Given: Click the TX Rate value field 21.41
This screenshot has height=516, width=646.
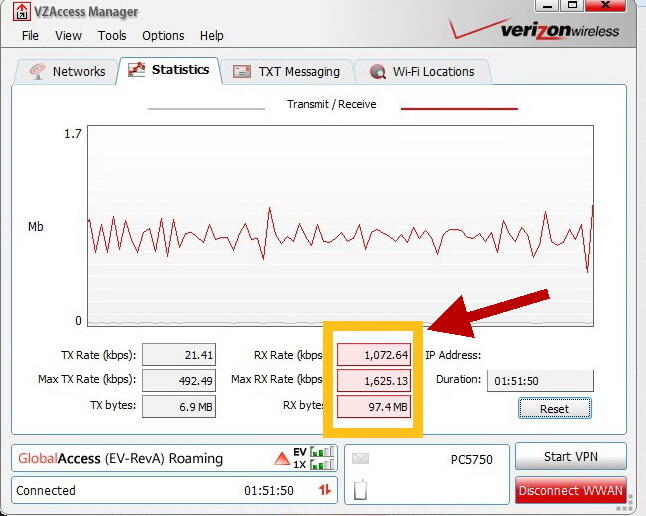Looking at the screenshot, I should (179, 355).
